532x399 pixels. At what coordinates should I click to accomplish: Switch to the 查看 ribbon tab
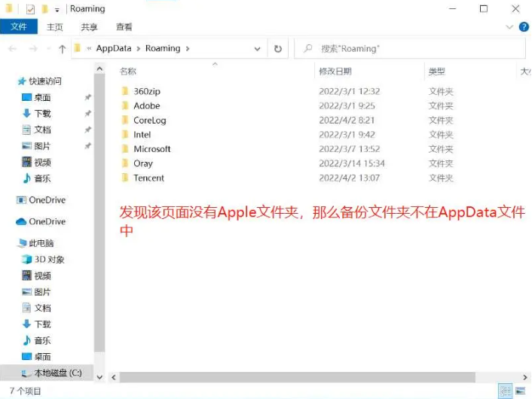point(124,27)
